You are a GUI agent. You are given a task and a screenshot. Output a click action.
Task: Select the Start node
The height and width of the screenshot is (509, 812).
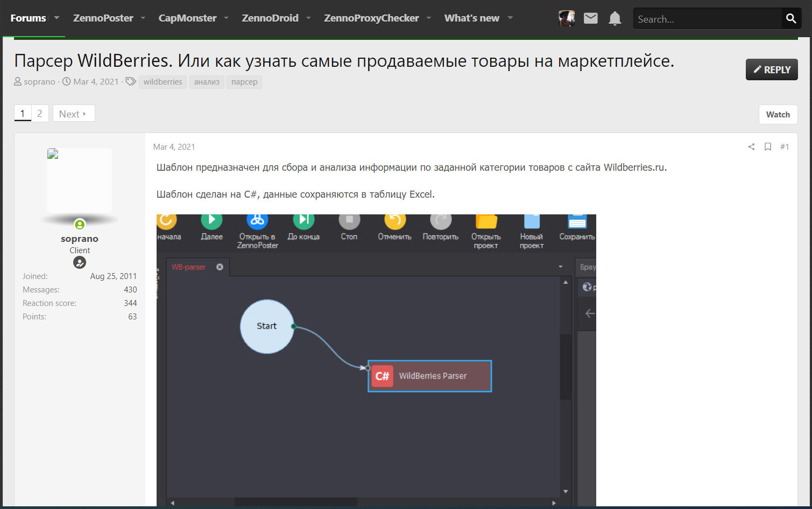[267, 326]
